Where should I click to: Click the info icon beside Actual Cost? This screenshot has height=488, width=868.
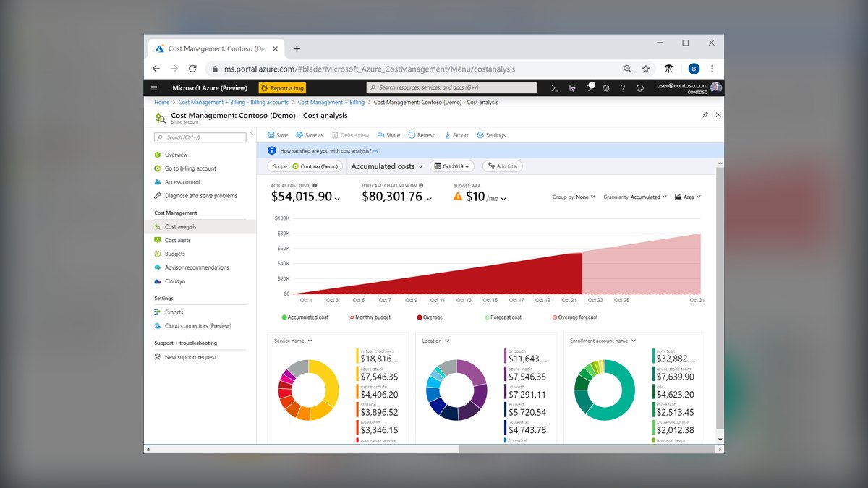pyautogui.click(x=315, y=185)
